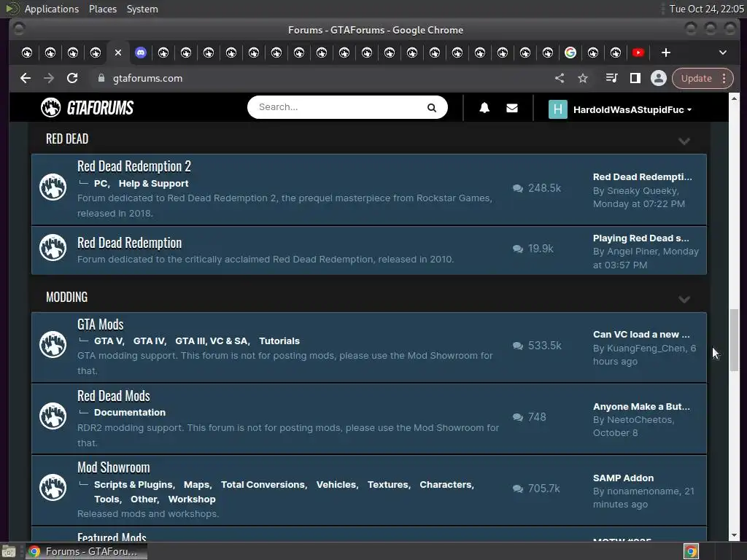Screen dimensions: 747x560
Task: Open the Red Dead Redemption forum
Action: click(x=129, y=243)
